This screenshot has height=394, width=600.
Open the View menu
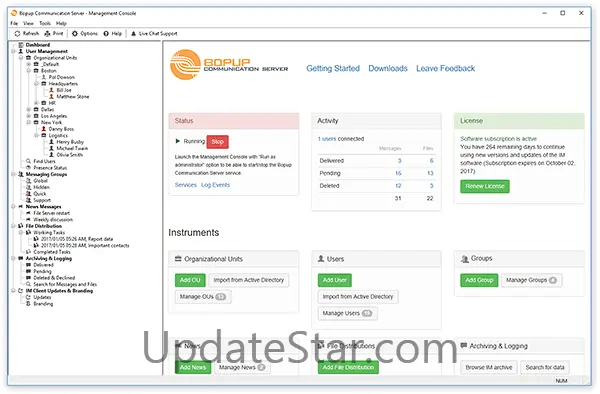[28, 23]
